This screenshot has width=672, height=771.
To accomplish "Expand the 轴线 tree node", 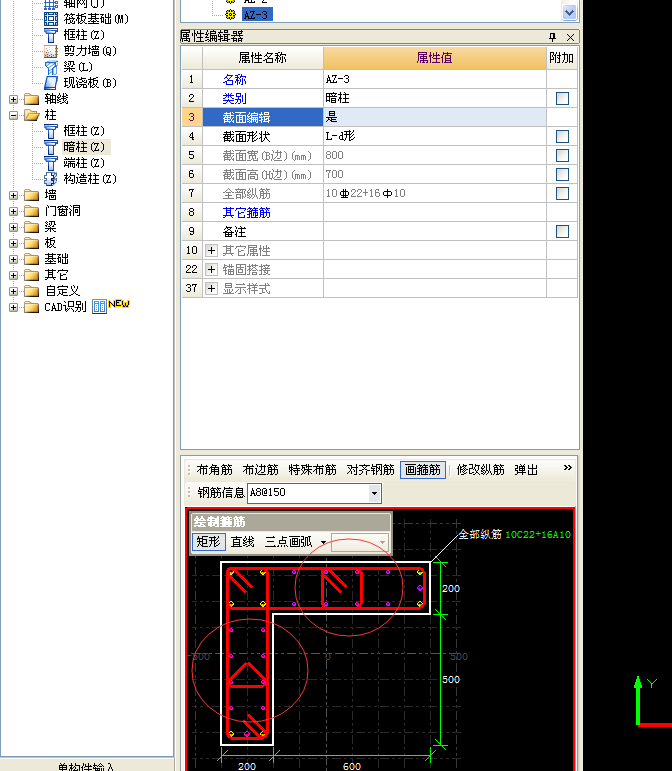I will point(13,99).
